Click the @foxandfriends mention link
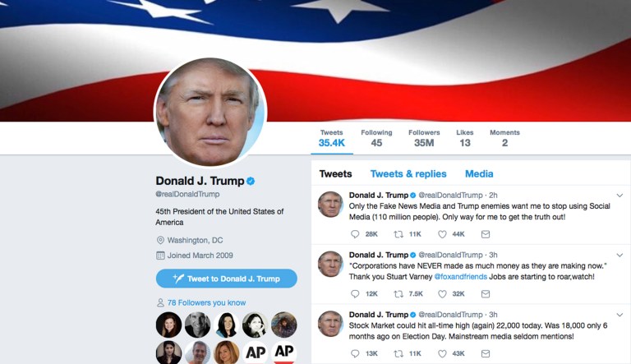Image resolution: width=631 pixels, height=364 pixels. tap(460, 277)
